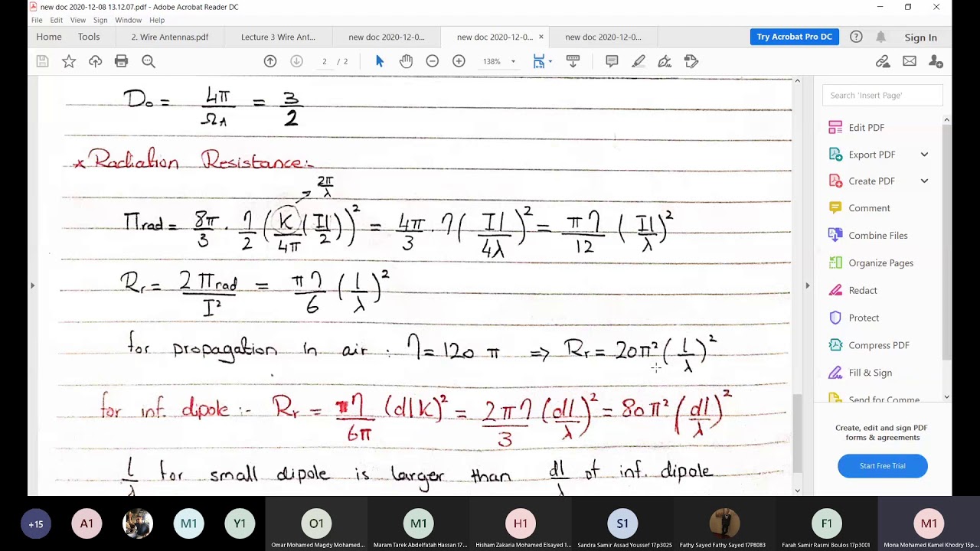
Task: Open the Comment tool in sidebar
Action: click(x=869, y=208)
